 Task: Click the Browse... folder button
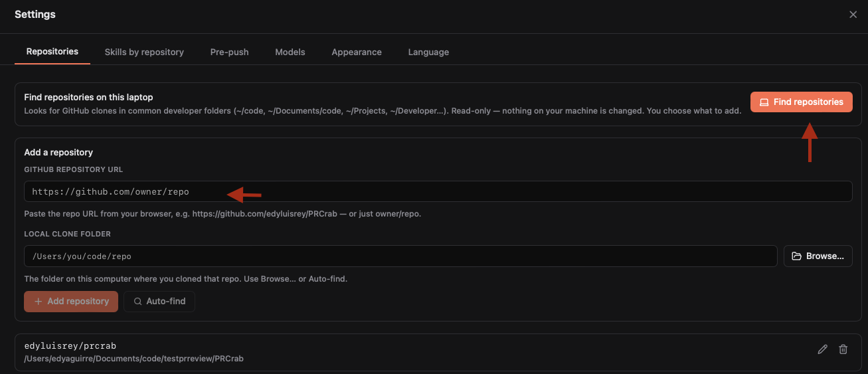[818, 256]
